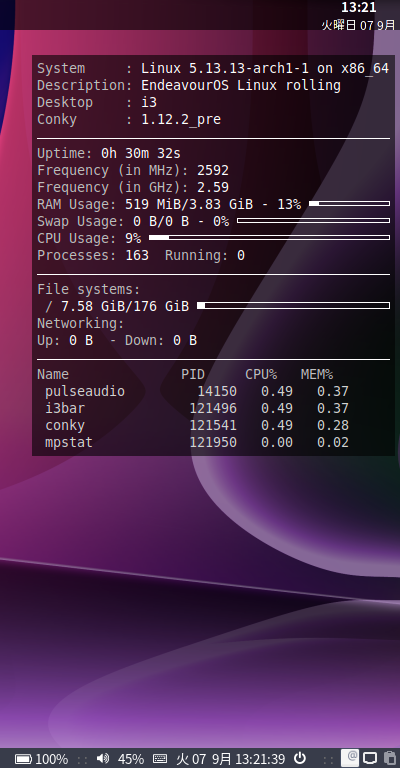Select the mpstat process row
Viewport: 400px width, 768px height.
click(197, 442)
